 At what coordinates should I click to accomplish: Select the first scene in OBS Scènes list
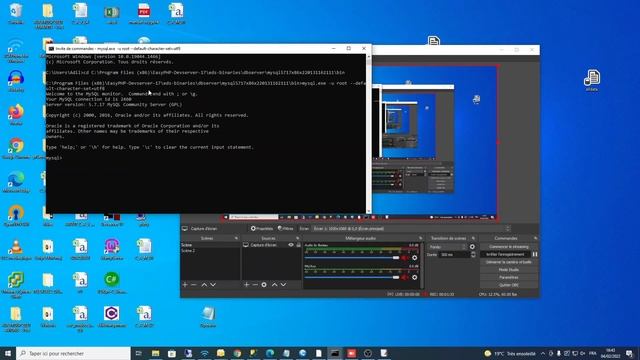point(210,245)
